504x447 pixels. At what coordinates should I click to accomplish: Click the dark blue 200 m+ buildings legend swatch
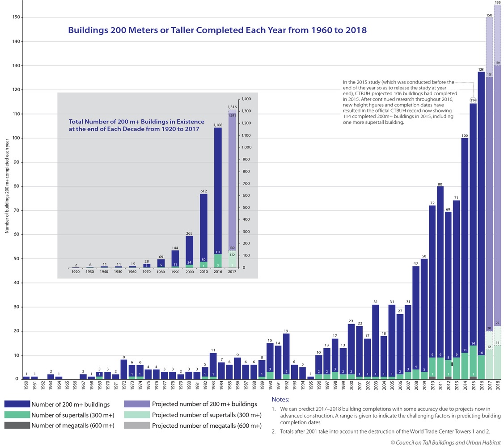(17, 404)
